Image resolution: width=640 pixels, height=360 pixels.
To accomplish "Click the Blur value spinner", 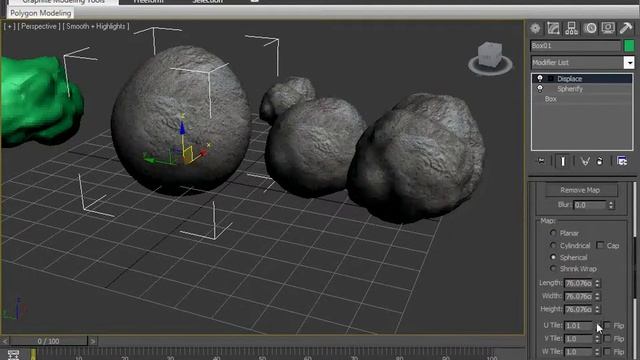I will click(x=611, y=205).
